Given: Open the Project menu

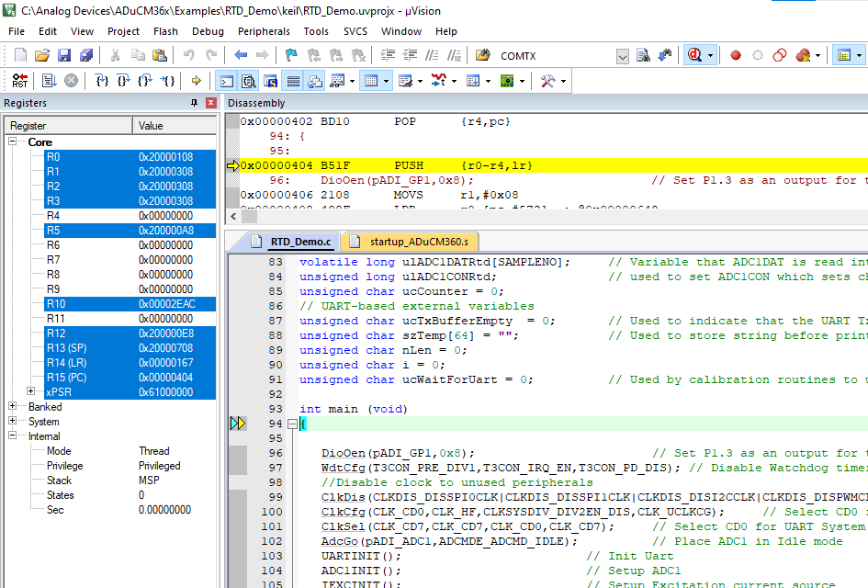Looking at the screenshot, I should coord(123,31).
